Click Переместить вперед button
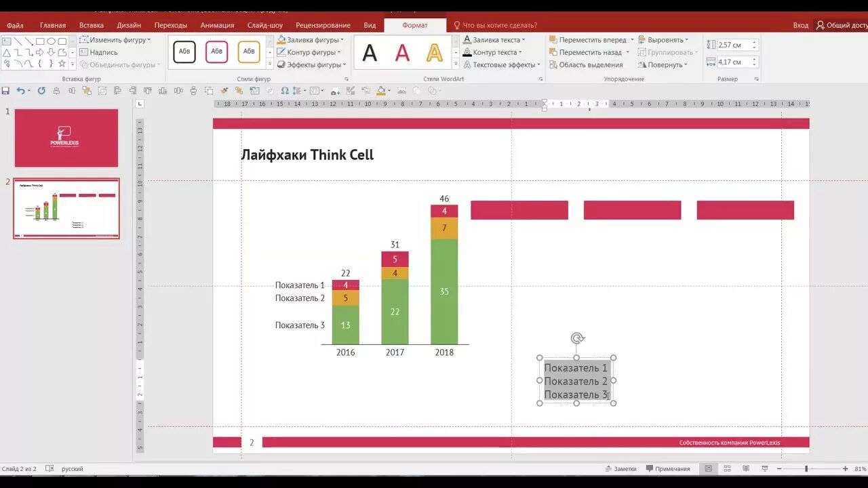This screenshot has width=868, height=488. (x=587, y=40)
